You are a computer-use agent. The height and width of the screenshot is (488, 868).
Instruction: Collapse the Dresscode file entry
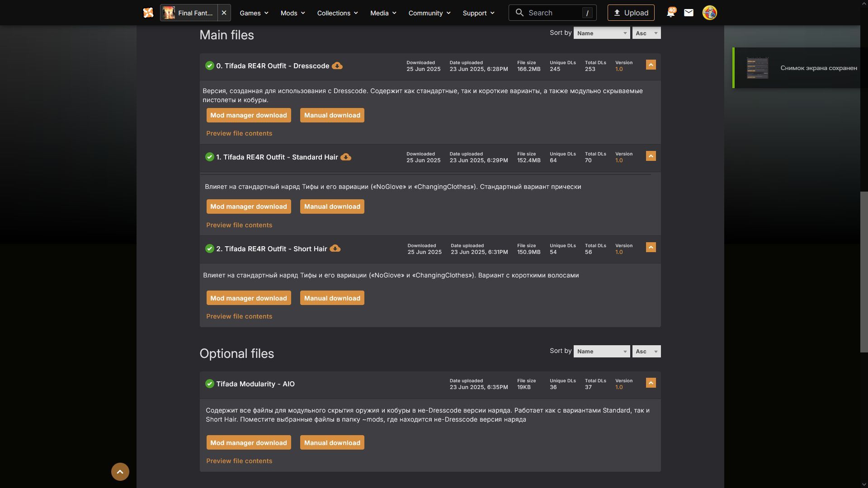tap(651, 65)
